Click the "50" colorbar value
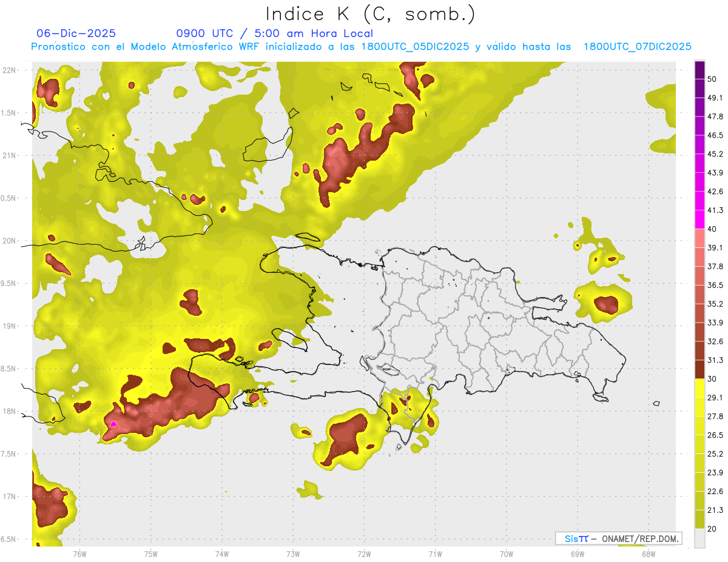 coord(712,79)
